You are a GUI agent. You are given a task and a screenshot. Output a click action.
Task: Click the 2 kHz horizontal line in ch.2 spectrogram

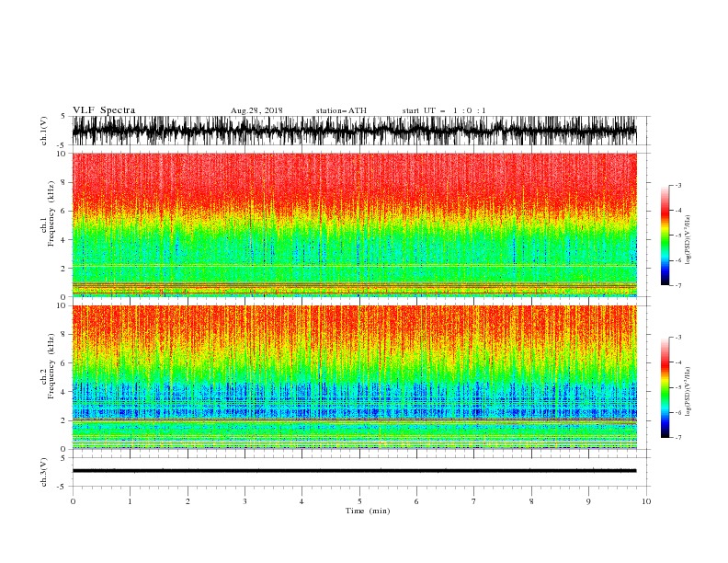(354, 419)
